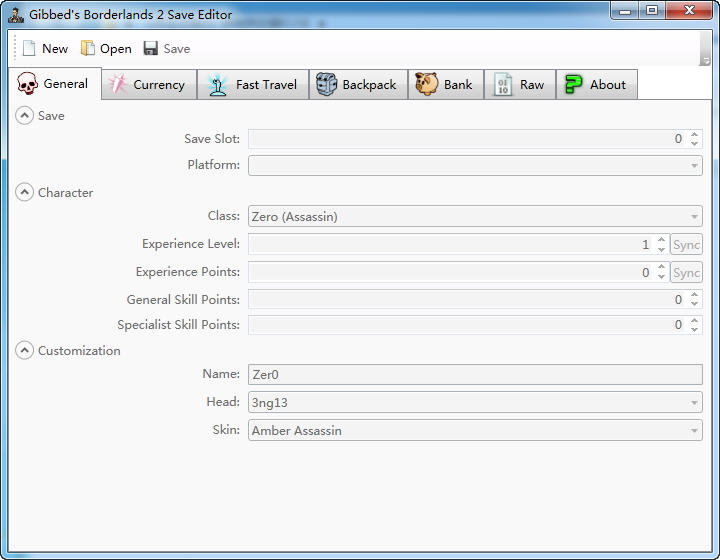Open the Fast Travel tab
Viewport: 720px width, 560px height.
pyautogui.click(x=253, y=84)
